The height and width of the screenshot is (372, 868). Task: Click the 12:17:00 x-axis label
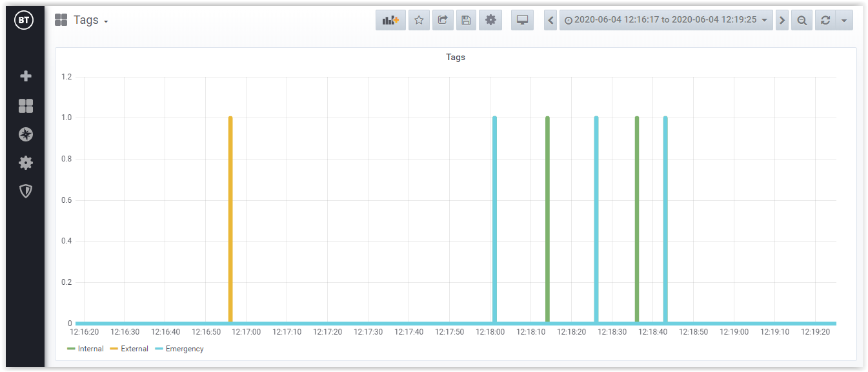(247, 332)
